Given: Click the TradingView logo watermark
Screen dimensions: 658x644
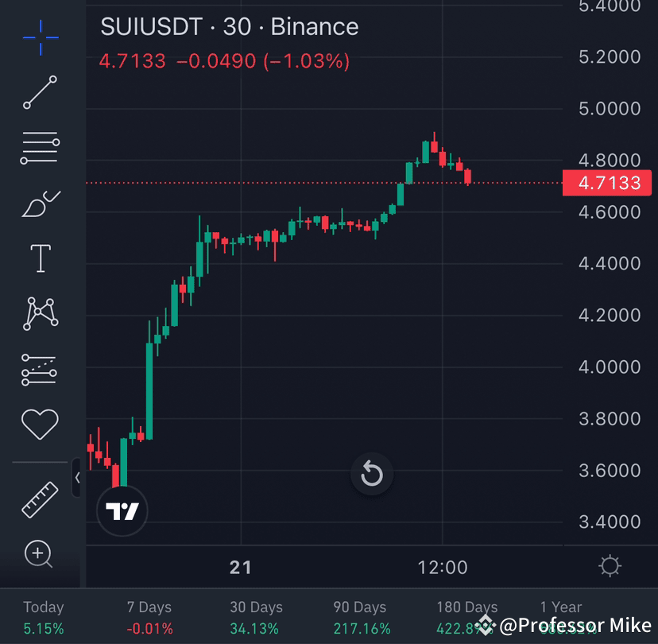Looking at the screenshot, I should point(122,510).
